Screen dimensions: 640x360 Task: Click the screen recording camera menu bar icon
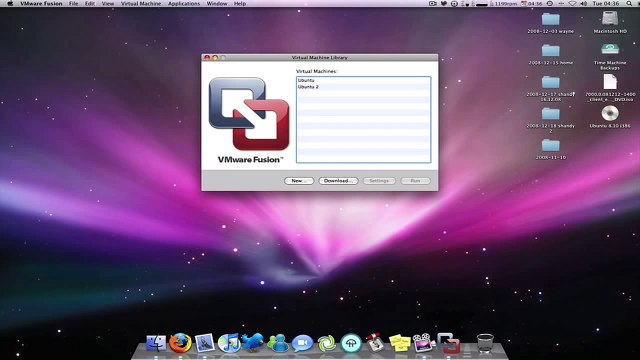pos(433,3)
